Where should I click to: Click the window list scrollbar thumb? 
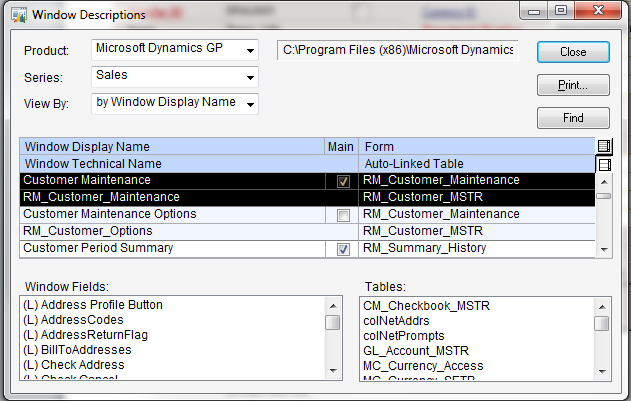[604, 196]
